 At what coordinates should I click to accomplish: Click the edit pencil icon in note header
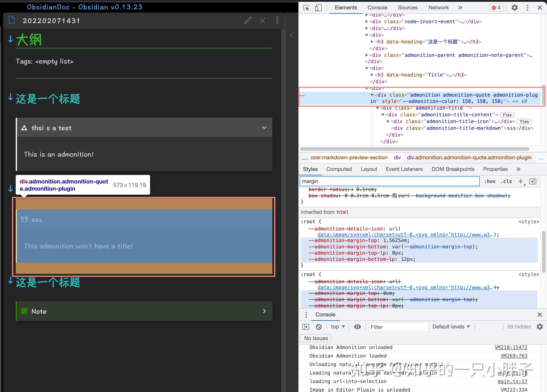(248, 21)
